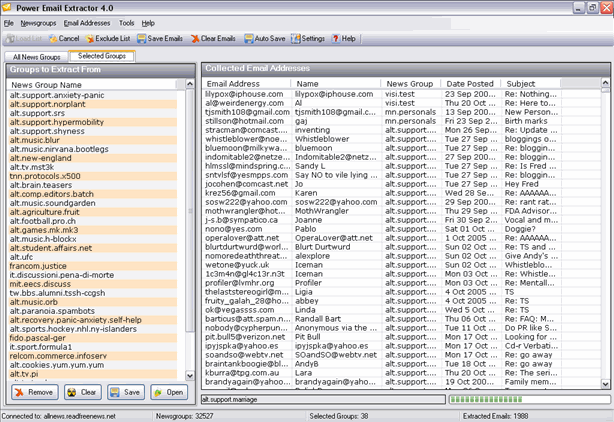Click the Load List toolbar icon
Screen dimensions: 614x422
(10, 39)
